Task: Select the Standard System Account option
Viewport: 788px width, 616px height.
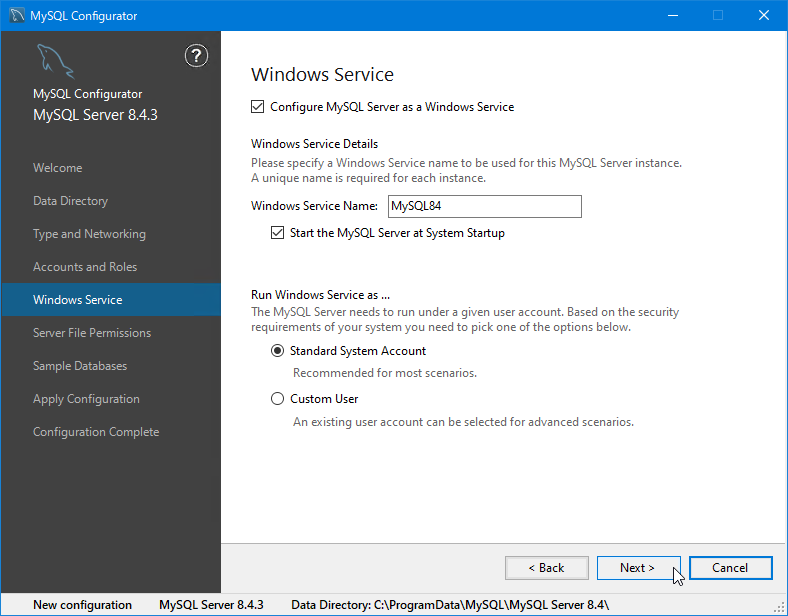Action: (x=277, y=351)
